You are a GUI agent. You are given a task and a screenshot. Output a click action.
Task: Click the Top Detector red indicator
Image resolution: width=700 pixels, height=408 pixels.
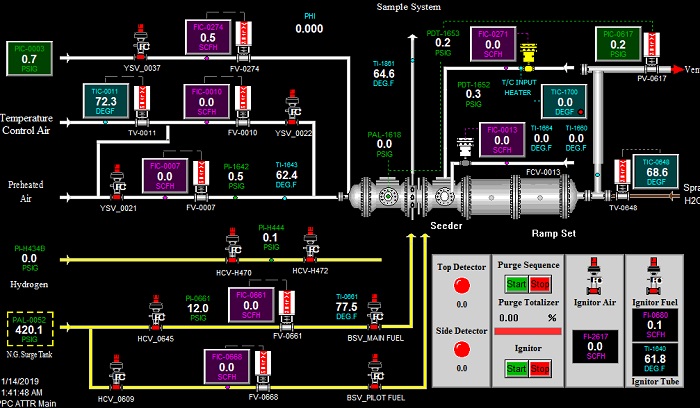click(x=462, y=285)
